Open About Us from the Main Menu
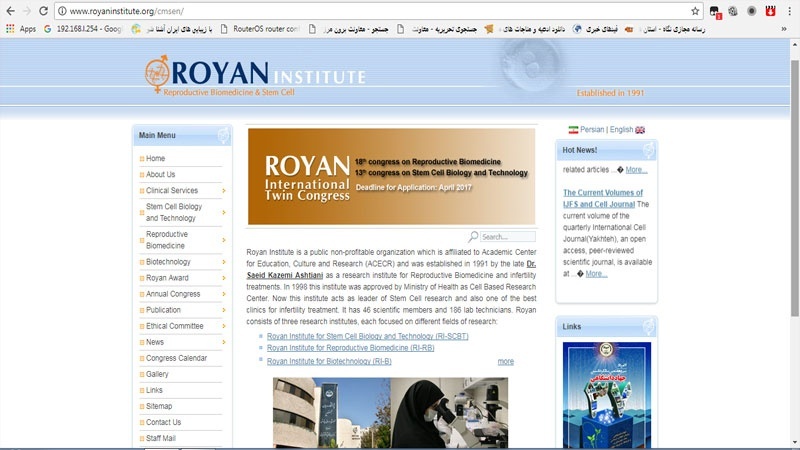This screenshot has height=450, width=800. [x=160, y=174]
